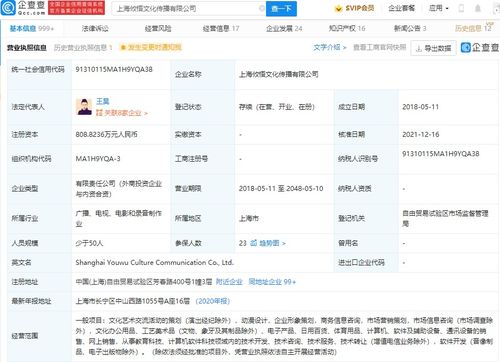Click the 所属地区 value 上海市
The width and height of the screenshot is (500, 362).
tap(249, 219)
